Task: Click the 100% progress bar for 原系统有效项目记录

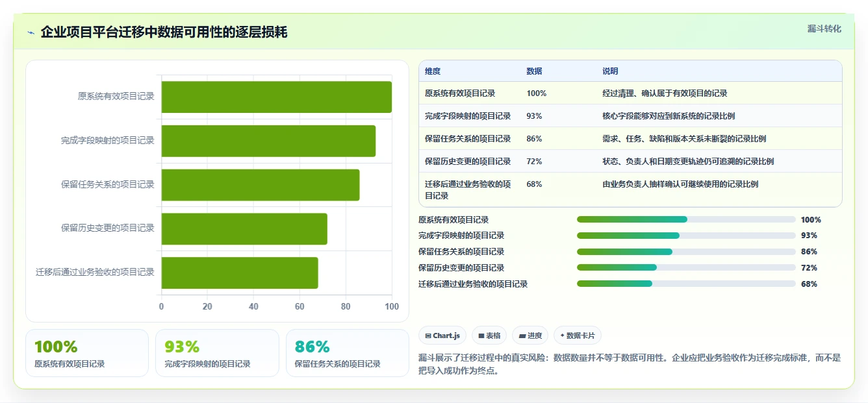Action: pyautogui.click(x=686, y=219)
